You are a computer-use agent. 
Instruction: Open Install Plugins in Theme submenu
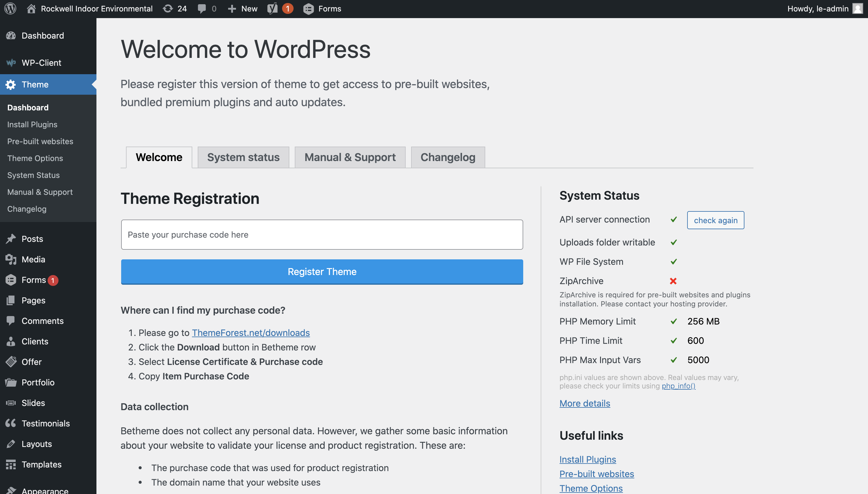(x=32, y=125)
